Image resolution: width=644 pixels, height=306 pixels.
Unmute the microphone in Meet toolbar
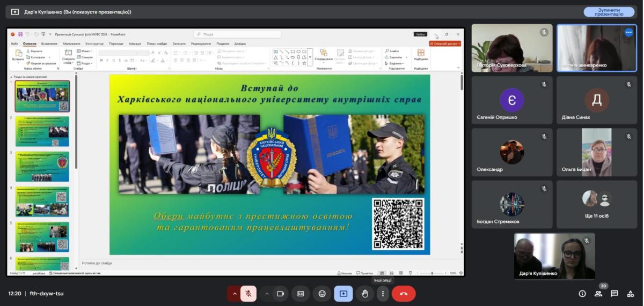248,294
